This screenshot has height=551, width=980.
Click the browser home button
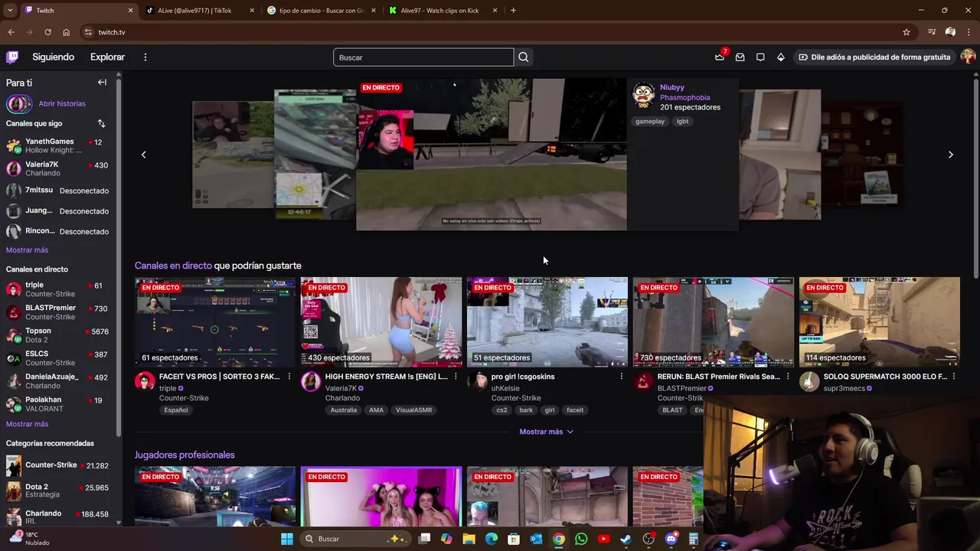[x=66, y=32]
